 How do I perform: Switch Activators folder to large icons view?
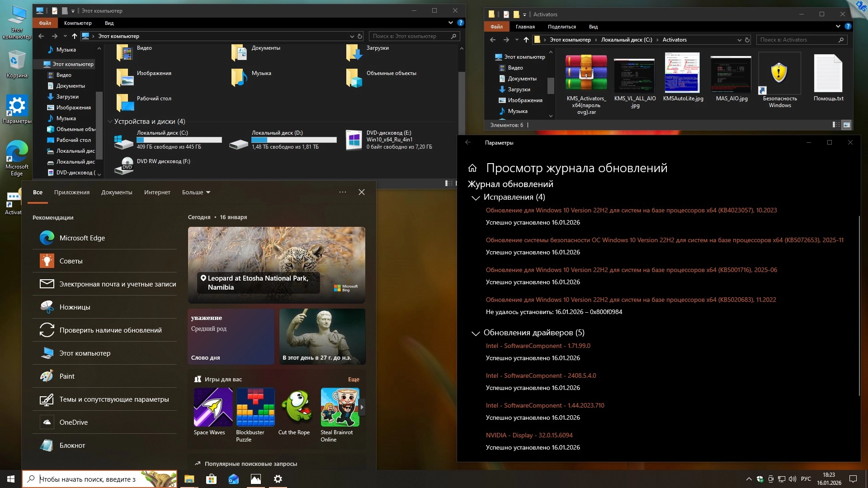[847, 125]
